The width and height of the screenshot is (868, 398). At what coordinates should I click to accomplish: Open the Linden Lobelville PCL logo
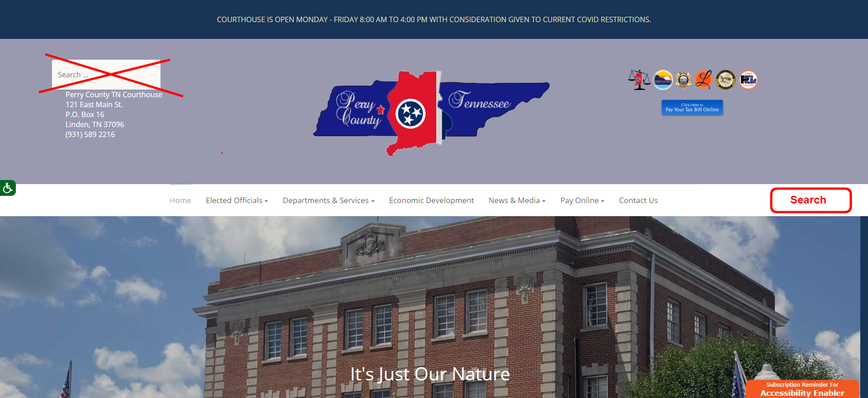click(748, 80)
